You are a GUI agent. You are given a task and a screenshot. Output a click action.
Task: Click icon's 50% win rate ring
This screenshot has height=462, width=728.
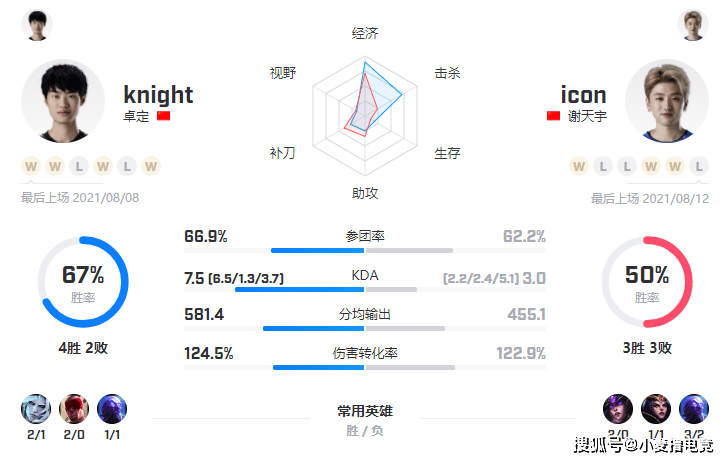[647, 282]
